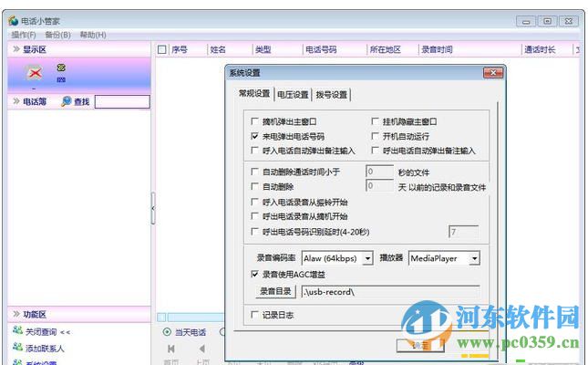Enable 呼入电话录音从振铃开始 checkbox
Viewport: 588px width, 365px height.
tap(254, 202)
